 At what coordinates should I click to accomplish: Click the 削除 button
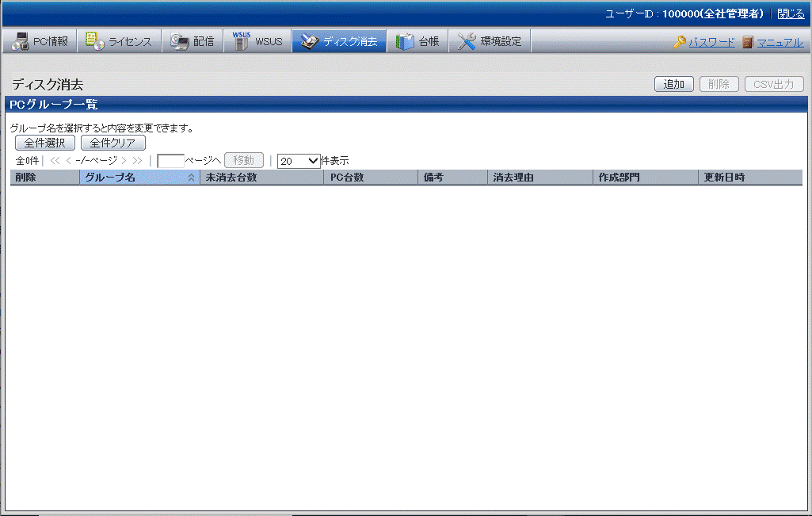pyautogui.click(x=719, y=84)
